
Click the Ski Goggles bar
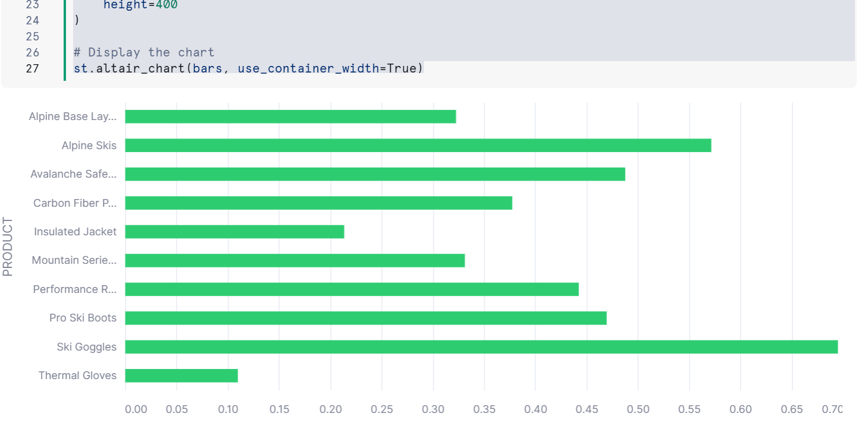tap(481, 347)
